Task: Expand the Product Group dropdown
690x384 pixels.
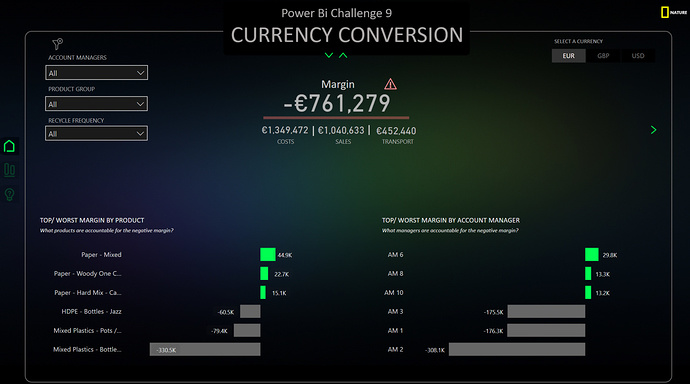Action: (96, 104)
